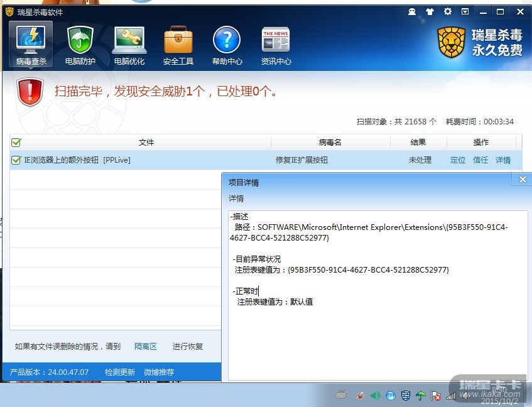Open the 安全工具 toolbox section
This screenshot has height=407, width=532.
pyautogui.click(x=178, y=45)
